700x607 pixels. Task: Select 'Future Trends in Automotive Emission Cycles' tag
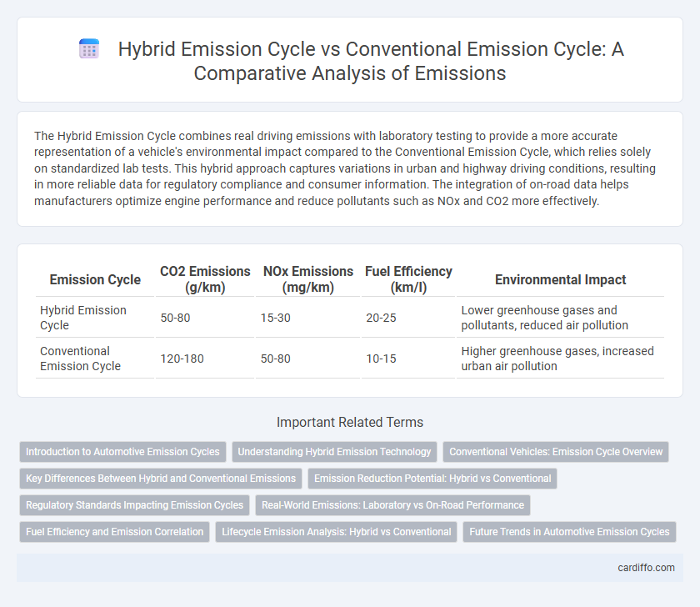click(569, 532)
